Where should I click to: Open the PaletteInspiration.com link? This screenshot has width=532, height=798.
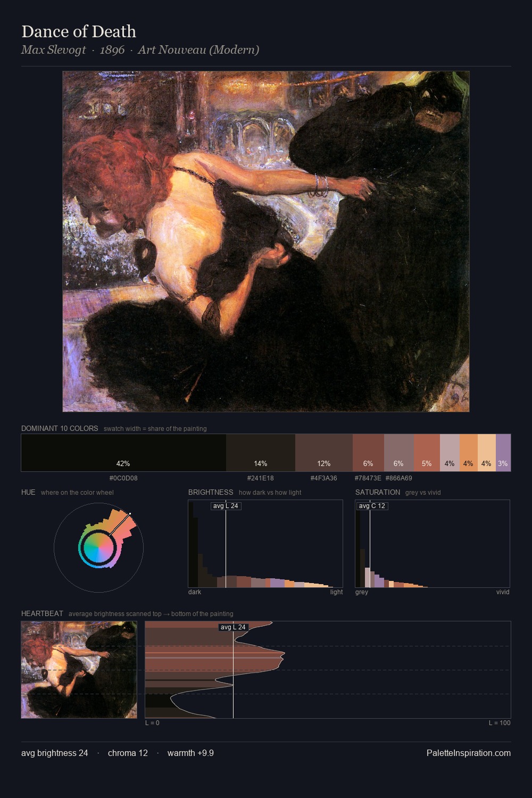(469, 753)
